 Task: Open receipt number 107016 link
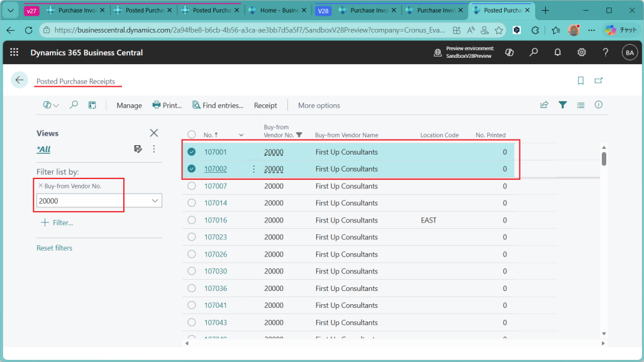click(216, 221)
